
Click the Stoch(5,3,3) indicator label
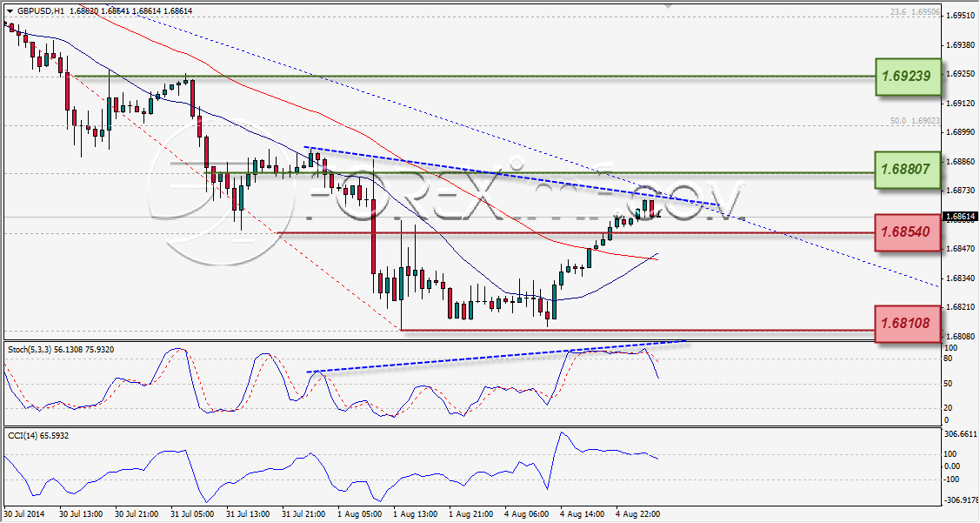[x=61, y=350]
